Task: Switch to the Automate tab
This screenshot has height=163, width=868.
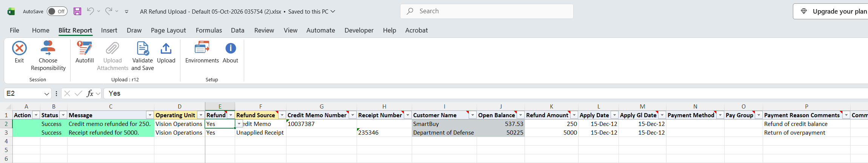Action: tap(321, 30)
